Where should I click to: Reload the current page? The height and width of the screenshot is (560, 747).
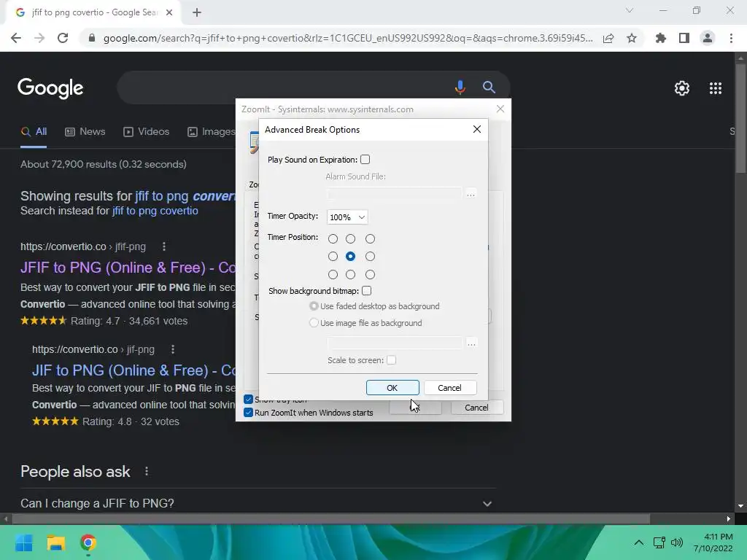(x=63, y=38)
